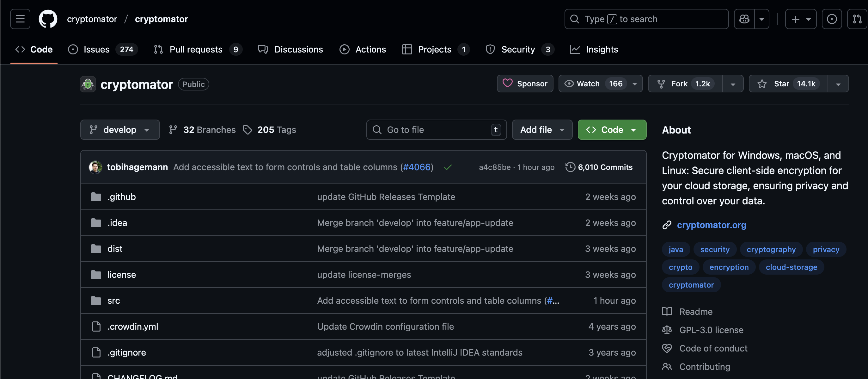Image resolution: width=868 pixels, height=379 pixels.
Task: Click the commit history clock icon
Action: [570, 167]
